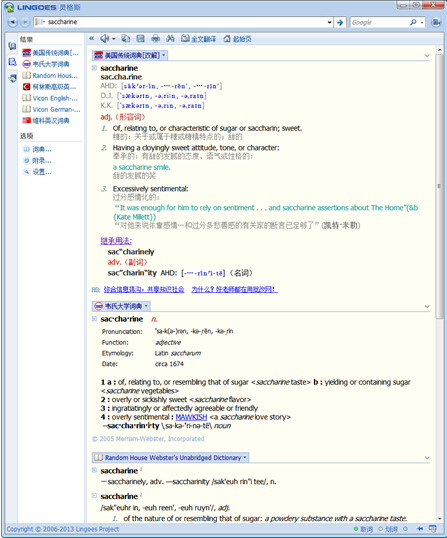Follow the MAWKISH cross-reference link

[191, 417]
